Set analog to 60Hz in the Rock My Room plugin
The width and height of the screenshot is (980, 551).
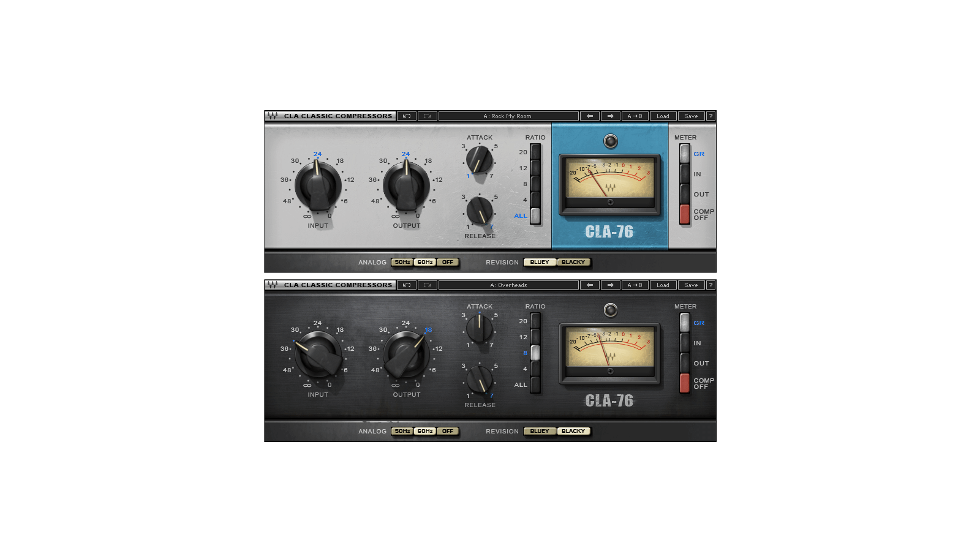pos(425,262)
